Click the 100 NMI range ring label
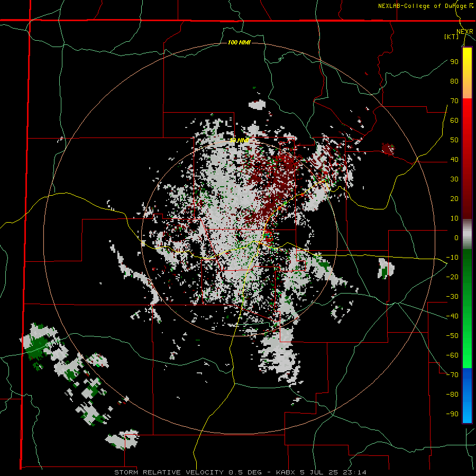 239,42
